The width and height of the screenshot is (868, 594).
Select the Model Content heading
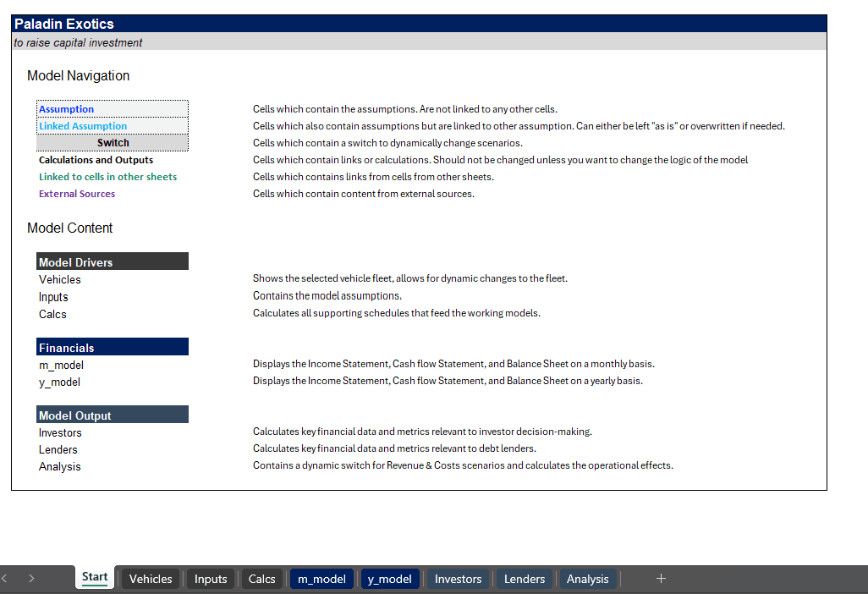(x=69, y=228)
